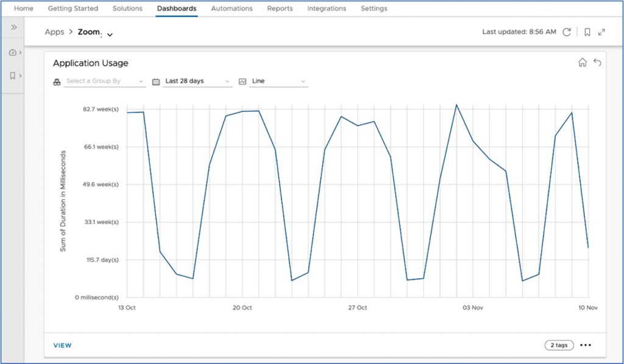Open the Last 28 days date range dropdown
Viewport: 624px width, 364px height.
click(x=197, y=81)
